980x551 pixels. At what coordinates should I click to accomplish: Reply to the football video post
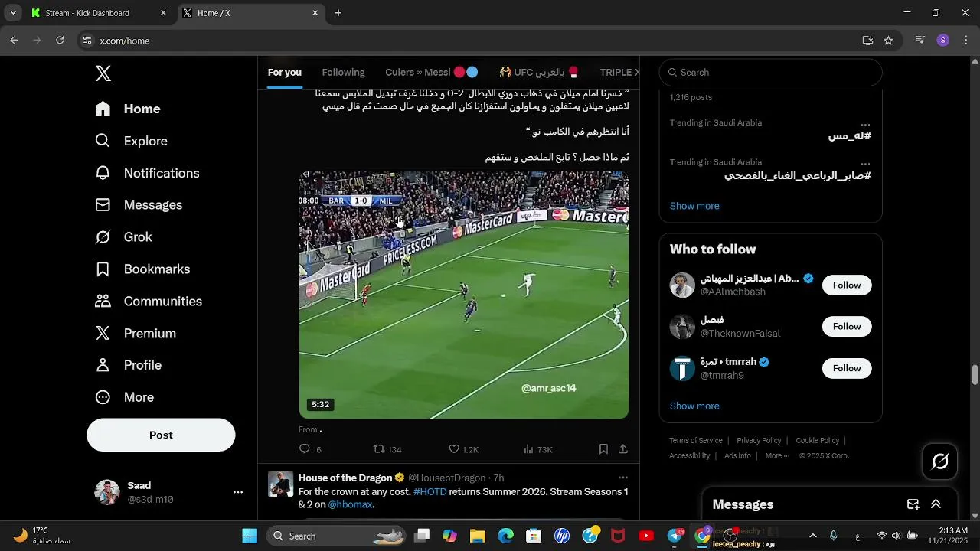tap(310, 449)
